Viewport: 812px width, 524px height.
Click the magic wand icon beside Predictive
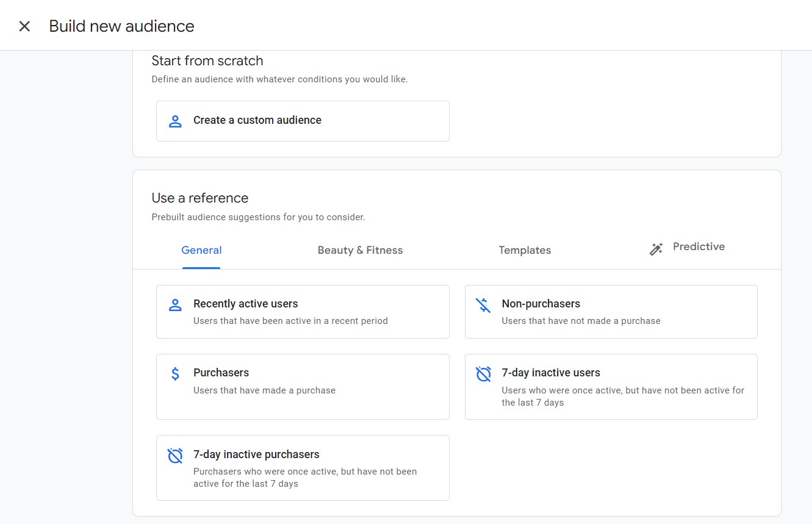click(x=656, y=249)
